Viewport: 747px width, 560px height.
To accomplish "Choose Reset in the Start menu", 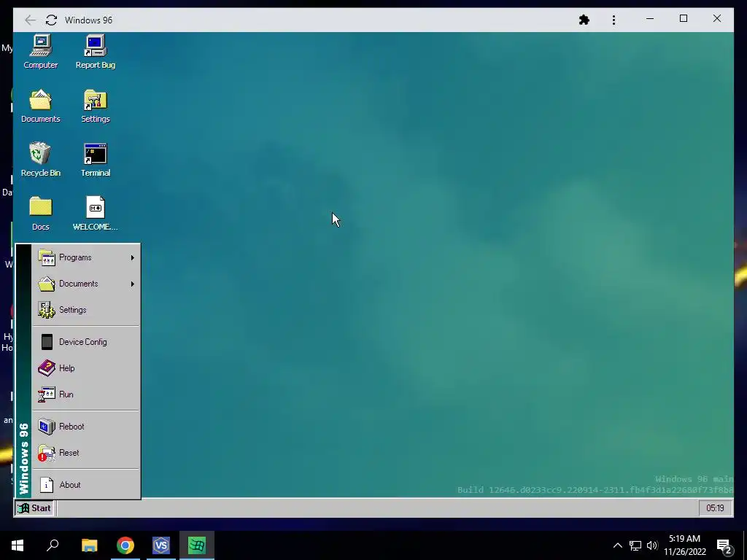I will 86,453.
